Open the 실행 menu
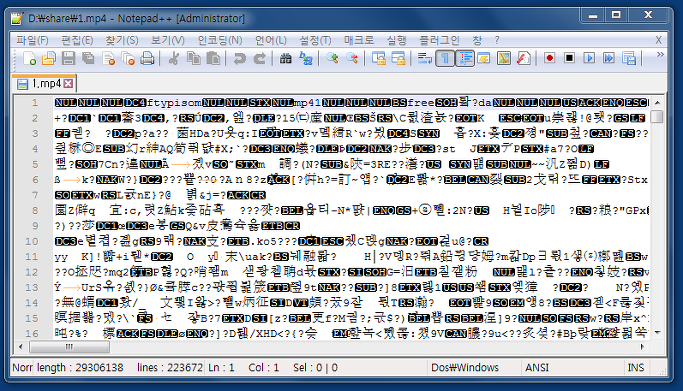The height and width of the screenshot is (391, 683). pyautogui.click(x=396, y=40)
